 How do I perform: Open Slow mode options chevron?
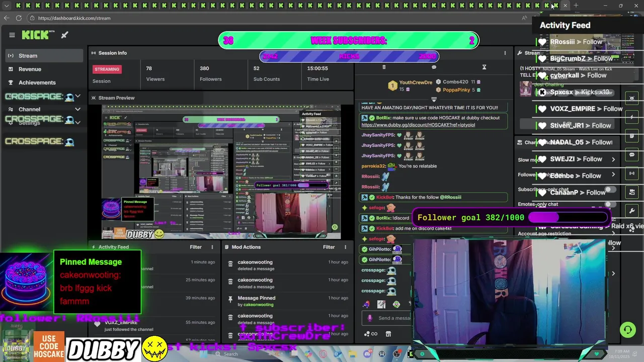pos(613,159)
